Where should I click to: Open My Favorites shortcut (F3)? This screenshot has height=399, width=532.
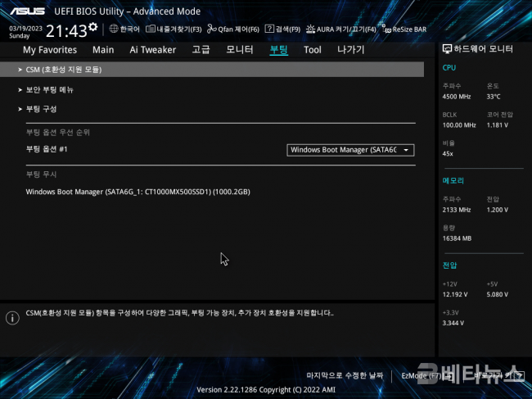174,29
